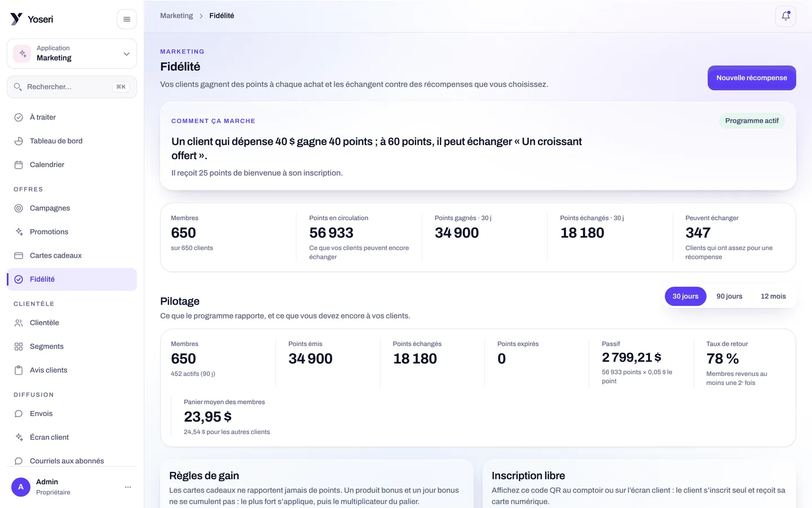Click the breadcrumb chevron after Marketing
The width and height of the screenshot is (812, 508).
[201, 16]
